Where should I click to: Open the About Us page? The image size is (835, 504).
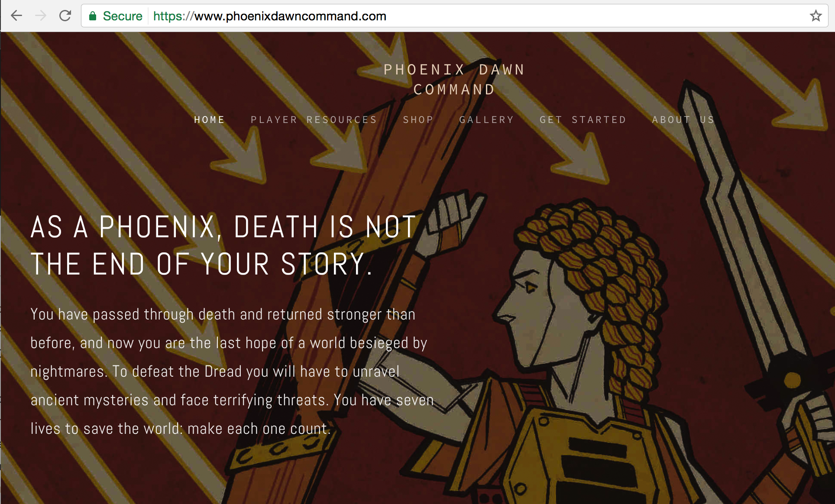[683, 120]
